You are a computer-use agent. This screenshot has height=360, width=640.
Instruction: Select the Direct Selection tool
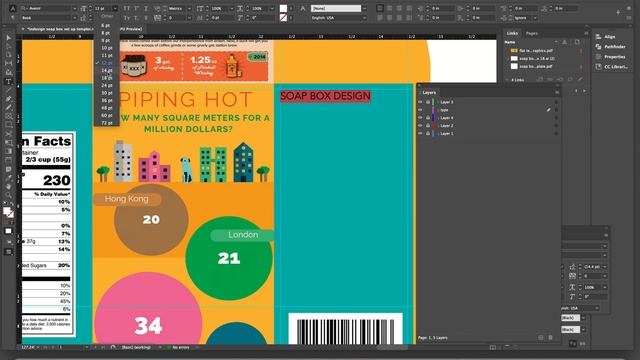(9, 46)
